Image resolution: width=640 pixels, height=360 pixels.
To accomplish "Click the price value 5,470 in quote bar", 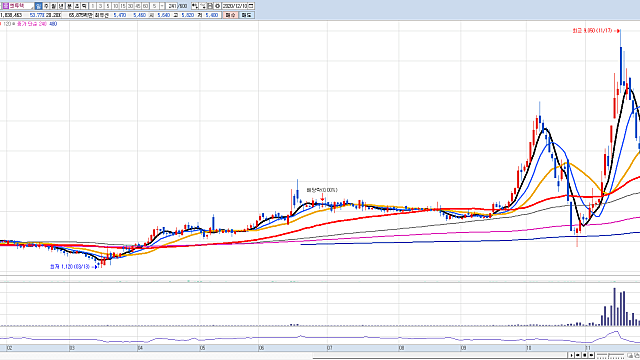I will 120,15.
